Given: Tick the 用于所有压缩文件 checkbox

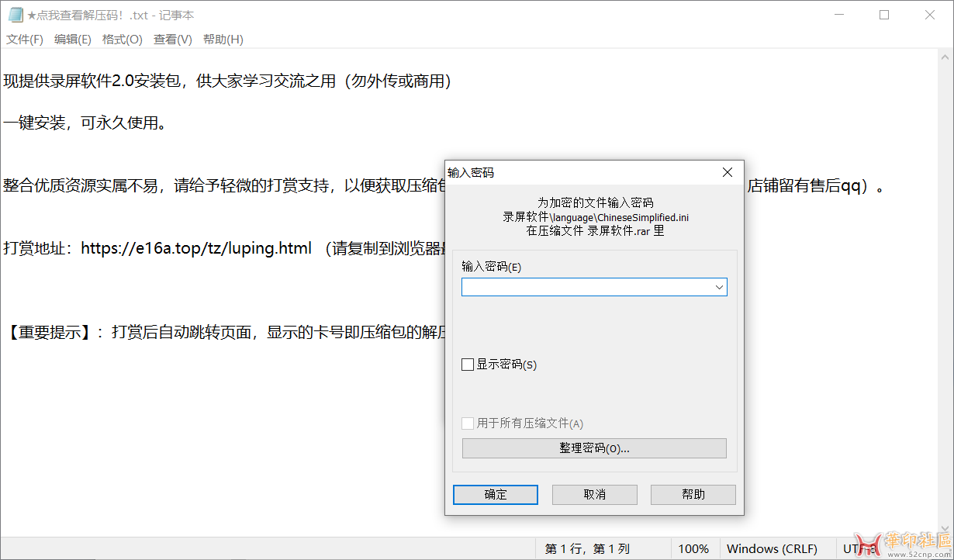Looking at the screenshot, I should click(x=468, y=423).
